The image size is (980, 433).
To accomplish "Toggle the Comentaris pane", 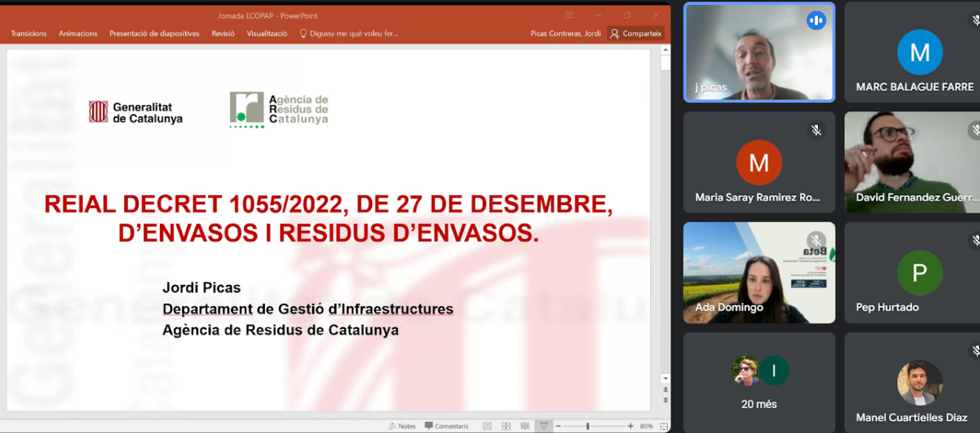I will [447, 426].
